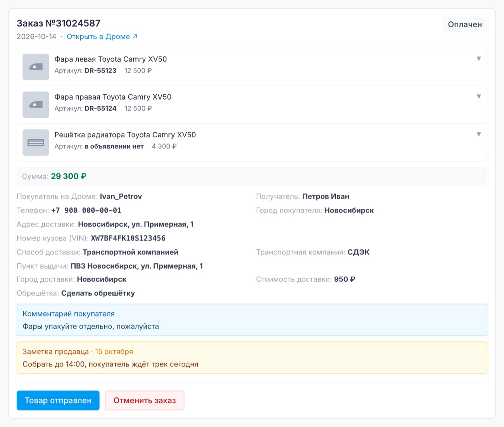This screenshot has height=427, width=504.
Task: Click the item title Фара левая Toyota Camry XV50
Action: coord(110,59)
